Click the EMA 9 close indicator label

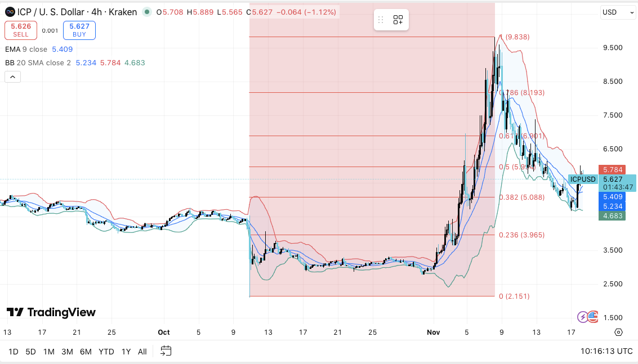[x=26, y=49]
